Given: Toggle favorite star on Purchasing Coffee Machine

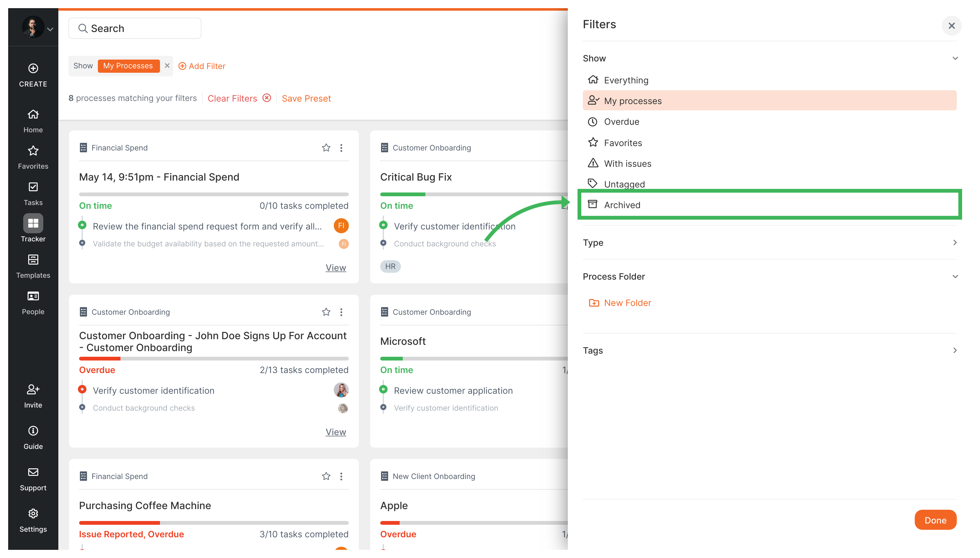Looking at the screenshot, I should tap(326, 476).
